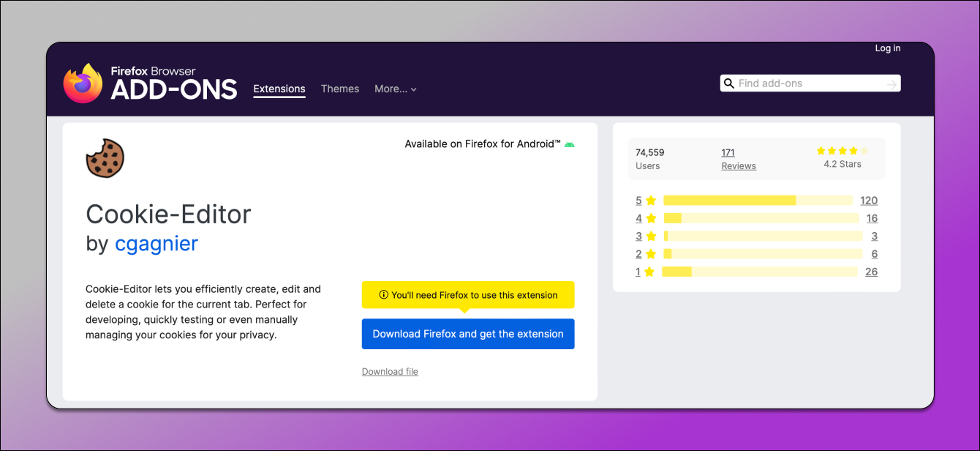This screenshot has width=980, height=451.
Task: Open the 3 three-star reviews count
Action: [x=875, y=236]
